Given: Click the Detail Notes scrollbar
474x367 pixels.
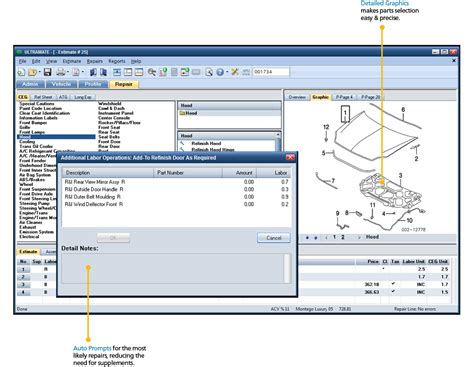Looking at the screenshot, I should click(x=287, y=269).
